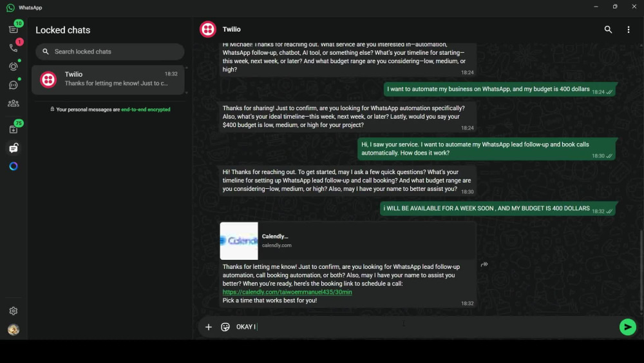
Task: Select the Locked chats icon
Action: point(14,148)
